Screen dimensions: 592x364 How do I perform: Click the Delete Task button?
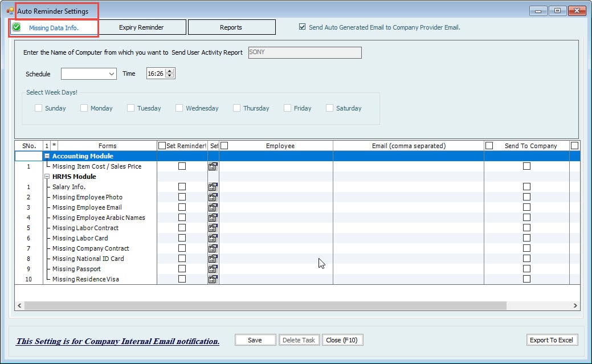point(299,340)
